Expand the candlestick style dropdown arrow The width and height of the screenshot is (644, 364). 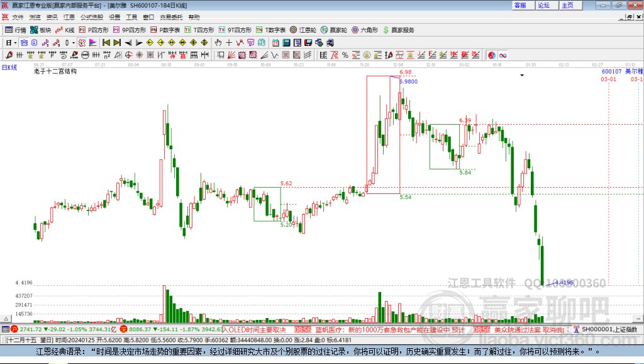click(x=73, y=43)
